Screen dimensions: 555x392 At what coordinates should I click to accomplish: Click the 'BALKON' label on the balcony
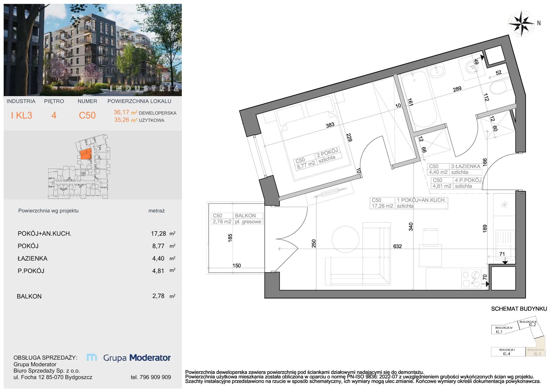click(245, 216)
